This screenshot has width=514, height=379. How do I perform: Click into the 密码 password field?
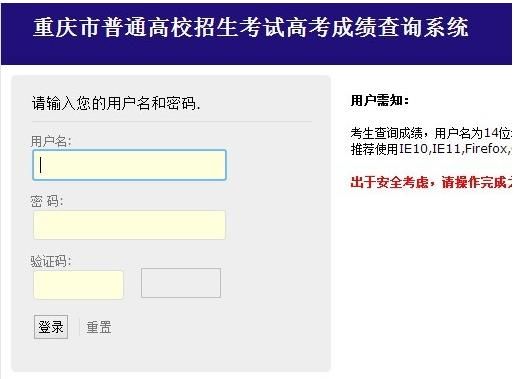click(129, 225)
